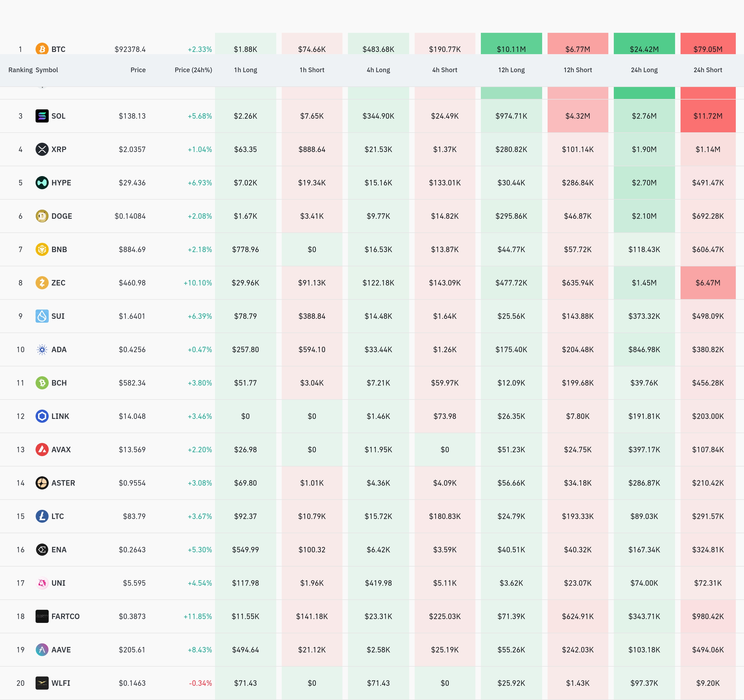Viewport: 744px width, 700px height.
Task: Click the HYPE coin icon
Action: point(42,183)
